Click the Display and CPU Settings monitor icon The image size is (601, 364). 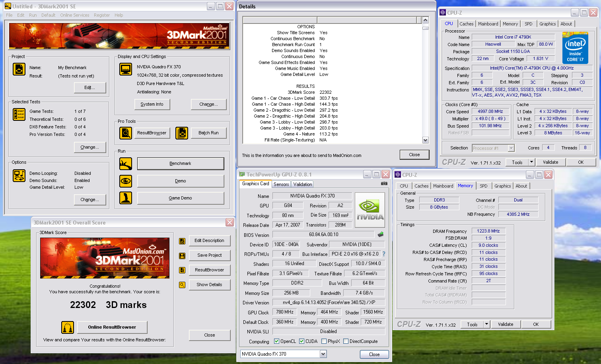click(126, 69)
